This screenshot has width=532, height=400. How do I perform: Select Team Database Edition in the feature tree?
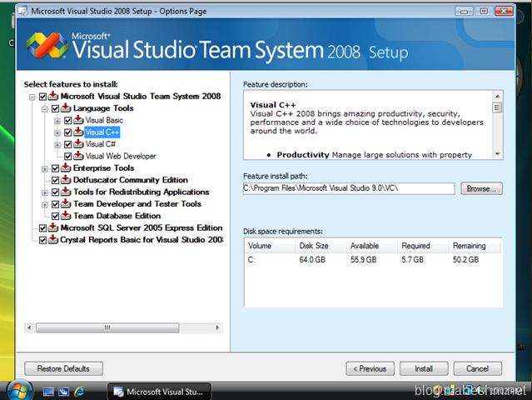tap(117, 216)
